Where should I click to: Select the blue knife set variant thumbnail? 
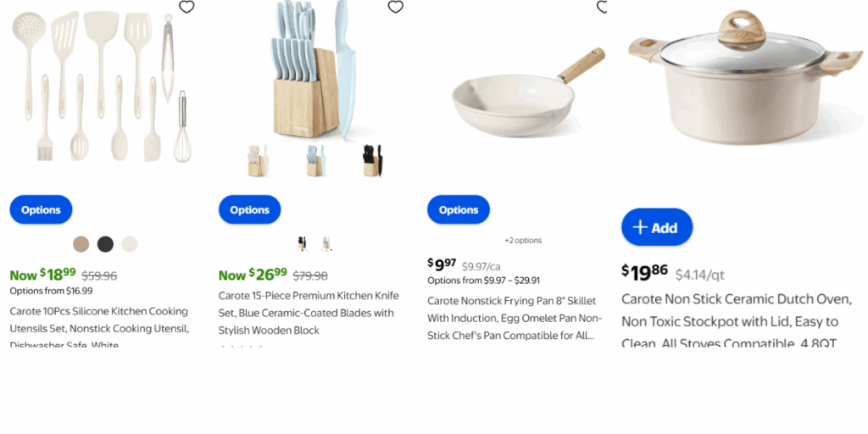point(316,160)
